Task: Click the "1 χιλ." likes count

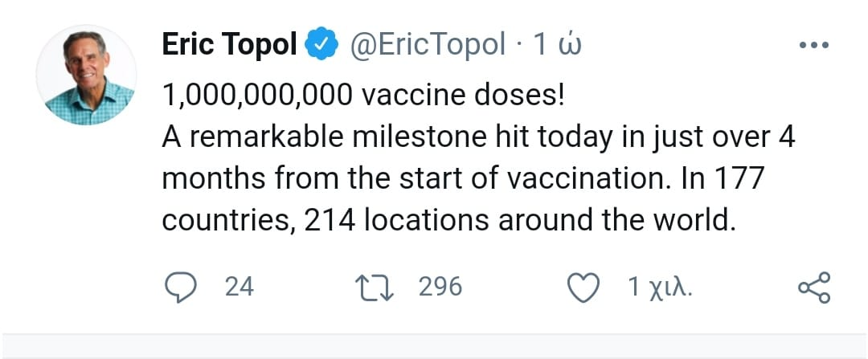Action: (659, 288)
